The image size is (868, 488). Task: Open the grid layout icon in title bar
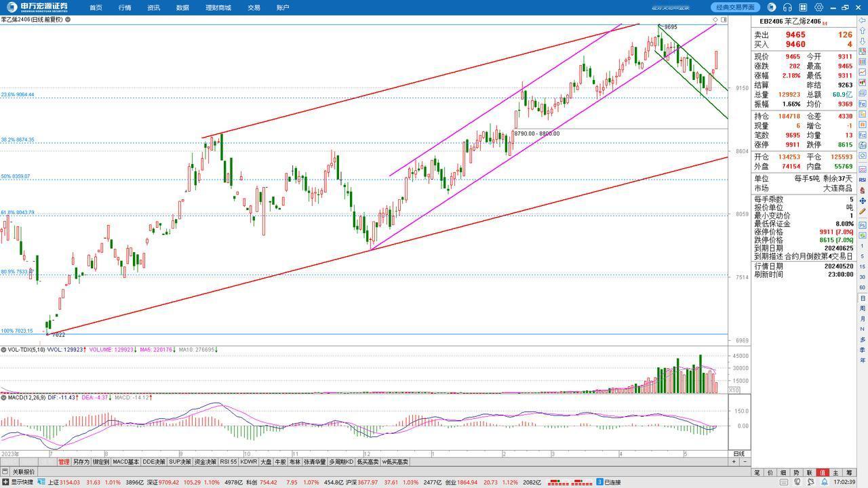coord(803,7)
